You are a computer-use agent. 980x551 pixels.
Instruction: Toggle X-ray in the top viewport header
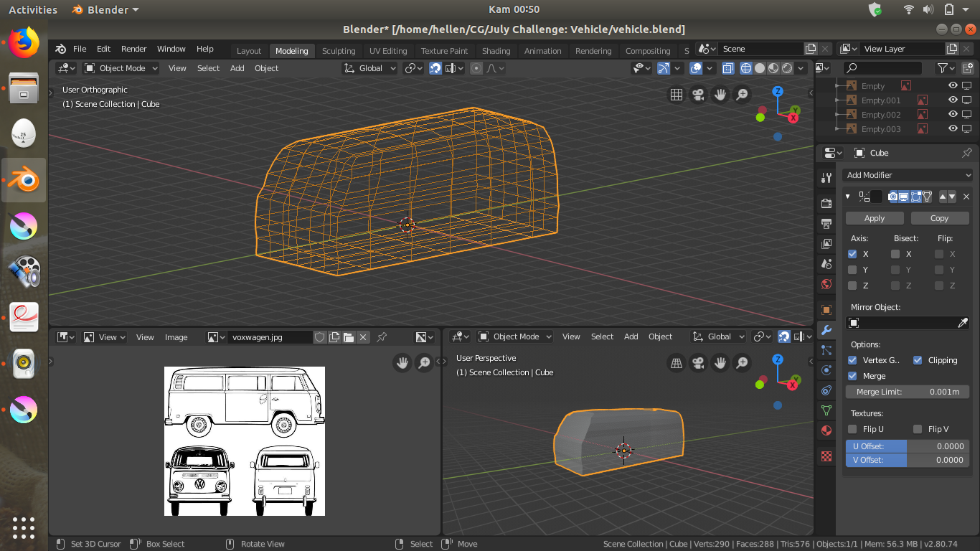[x=728, y=68]
